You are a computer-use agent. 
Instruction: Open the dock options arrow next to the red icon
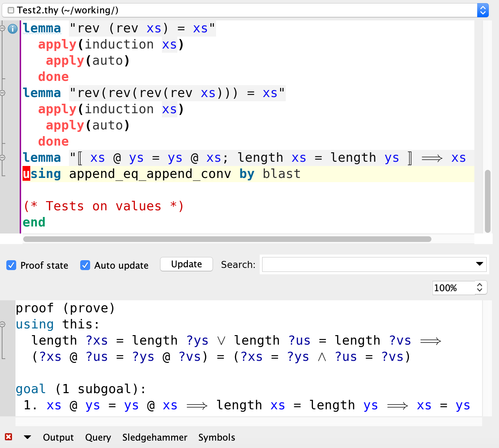[27, 437]
